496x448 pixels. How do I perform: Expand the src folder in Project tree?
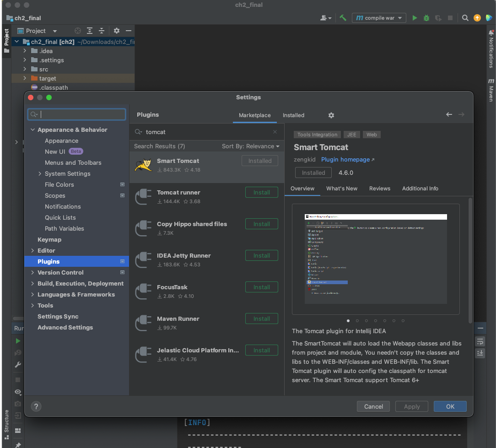click(25, 69)
